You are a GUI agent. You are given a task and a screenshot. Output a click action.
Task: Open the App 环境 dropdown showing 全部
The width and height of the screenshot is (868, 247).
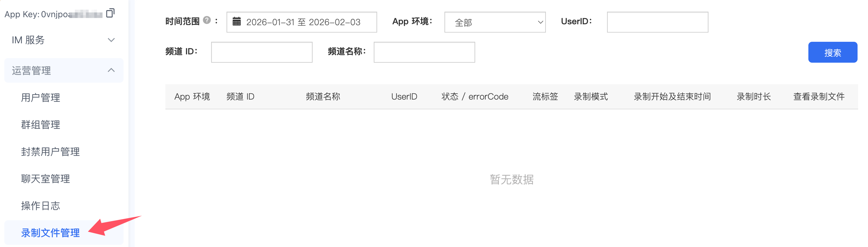pos(495,22)
